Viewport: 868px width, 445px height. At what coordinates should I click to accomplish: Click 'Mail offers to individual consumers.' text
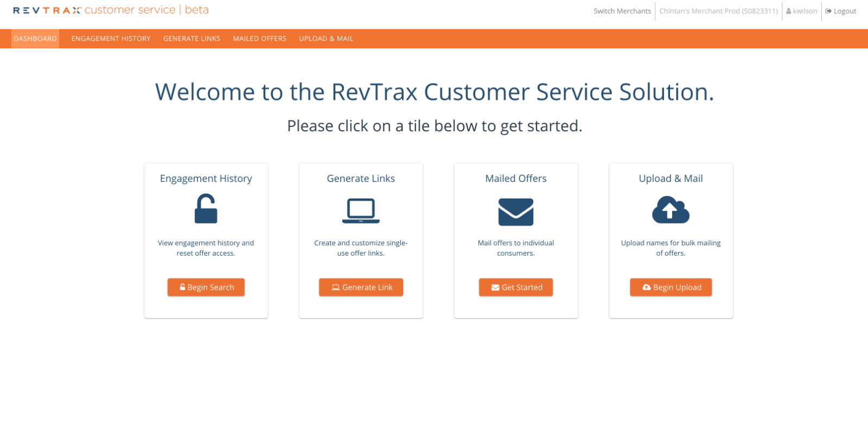click(x=516, y=248)
